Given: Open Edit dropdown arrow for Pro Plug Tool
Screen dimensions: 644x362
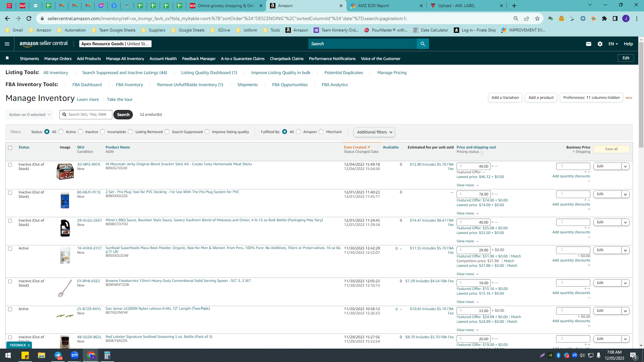Looking at the screenshot, I should (626, 194).
